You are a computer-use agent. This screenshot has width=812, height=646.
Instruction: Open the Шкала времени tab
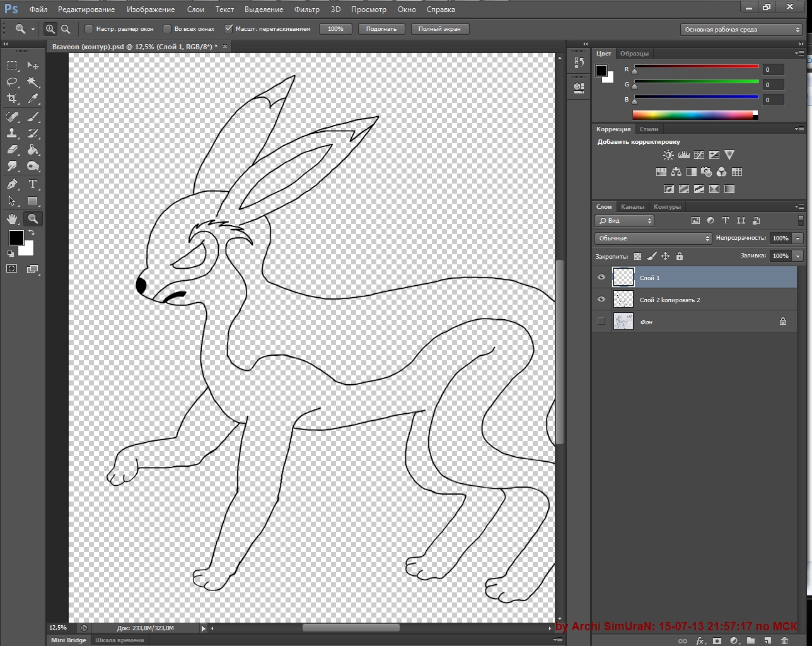click(x=119, y=640)
